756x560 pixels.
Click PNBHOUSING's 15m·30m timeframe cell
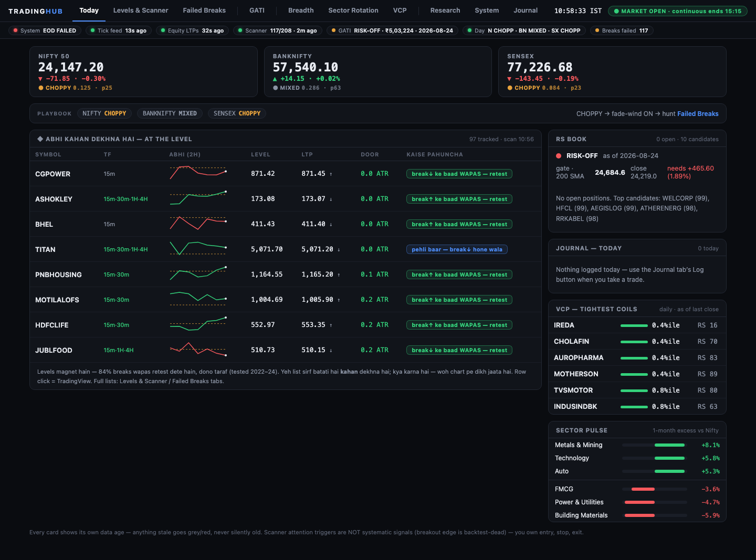(116, 274)
